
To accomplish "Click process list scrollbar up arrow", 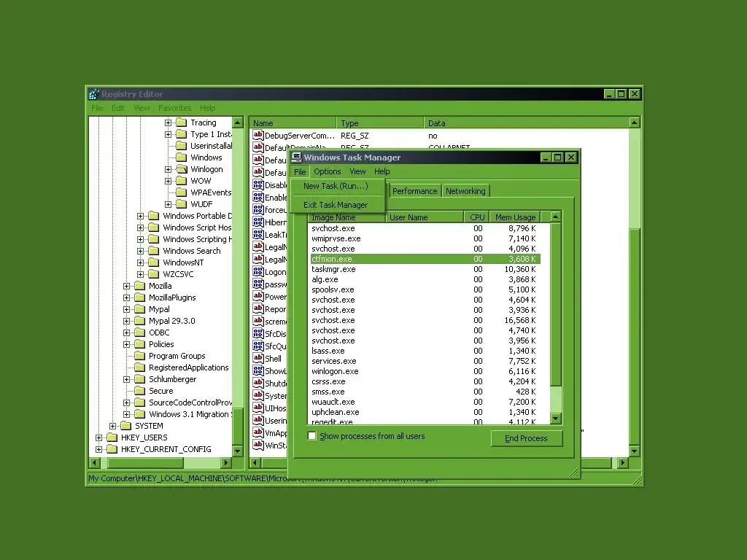I will (x=555, y=217).
